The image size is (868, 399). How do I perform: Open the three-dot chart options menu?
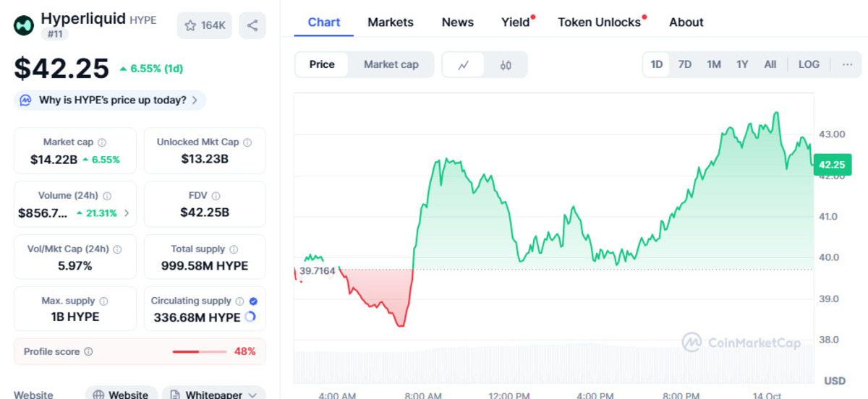click(x=847, y=64)
